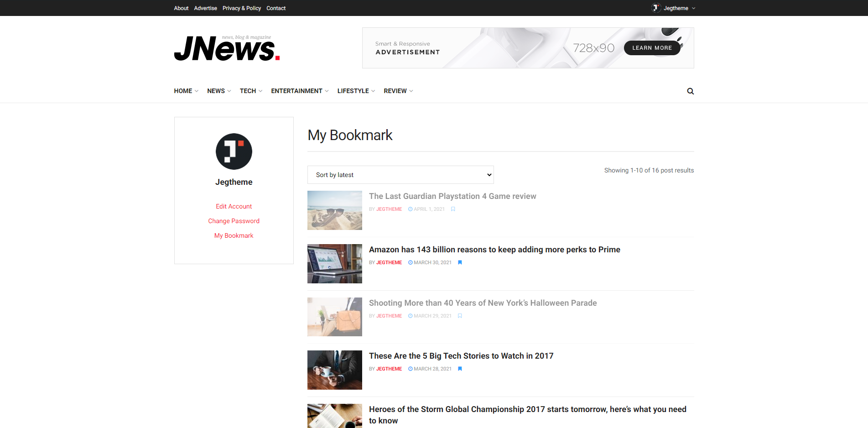Image resolution: width=868 pixels, height=428 pixels.
Task: Click the Learn More advertisement button
Action: tap(651, 48)
